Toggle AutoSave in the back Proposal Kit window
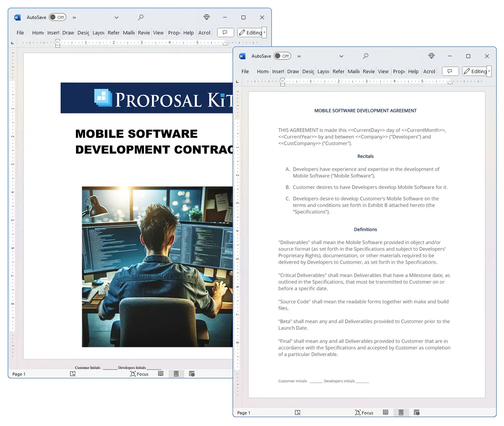Image resolution: width=504 pixels, height=426 pixels. pos(57,17)
